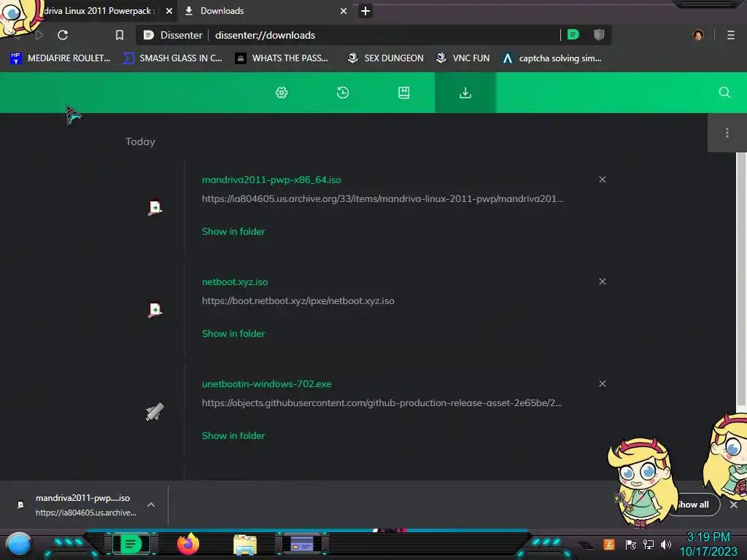The width and height of the screenshot is (747, 560).
Task: Open the mandriva2011-pwp-x86_64.iso file link
Action: pyautogui.click(x=271, y=180)
